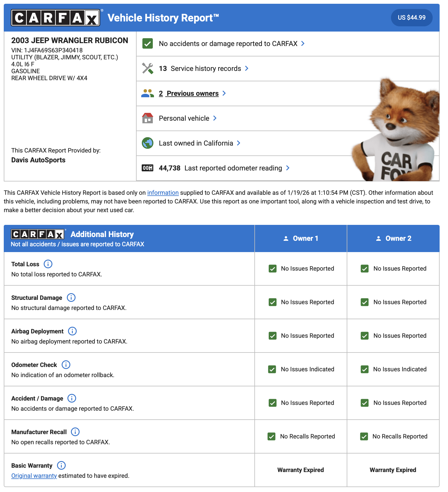Click the Owner 2 person icon

point(379,238)
